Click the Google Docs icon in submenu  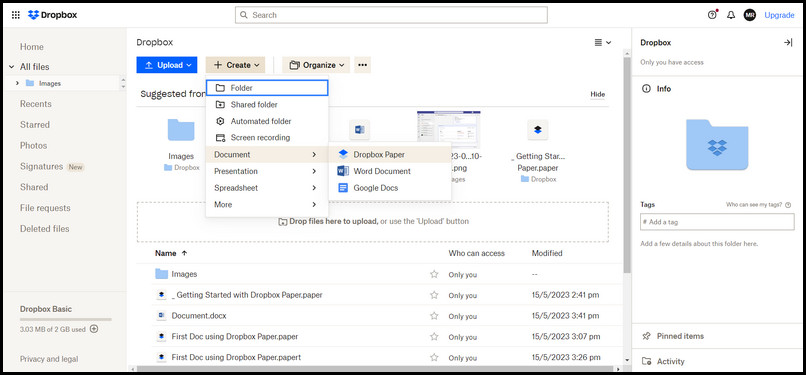[343, 188]
